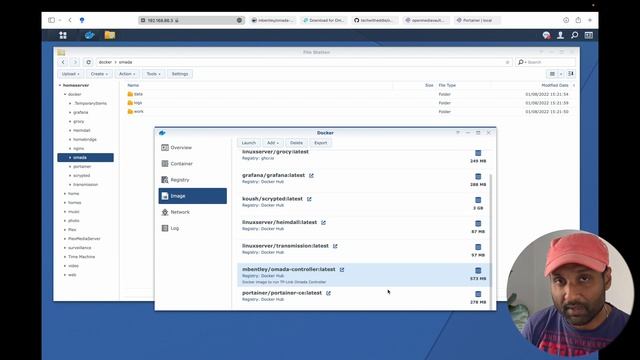Click the DSM search magnifier icon

coord(574,36)
